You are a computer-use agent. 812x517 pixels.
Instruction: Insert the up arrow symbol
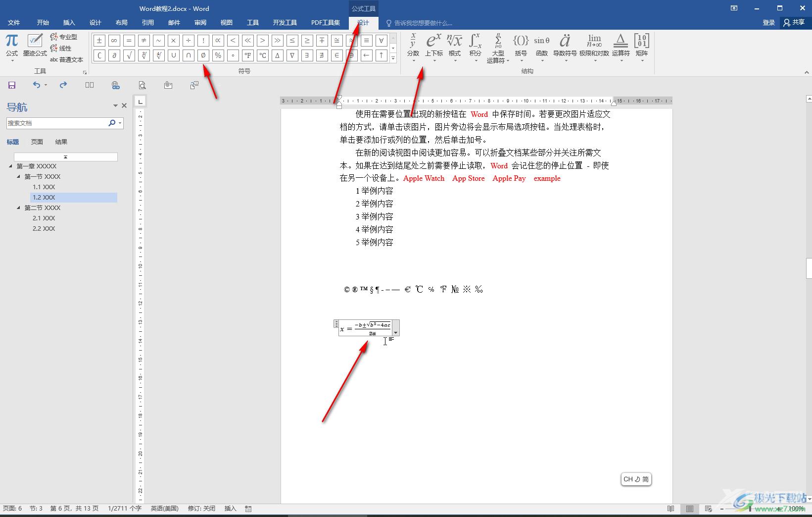(382, 55)
